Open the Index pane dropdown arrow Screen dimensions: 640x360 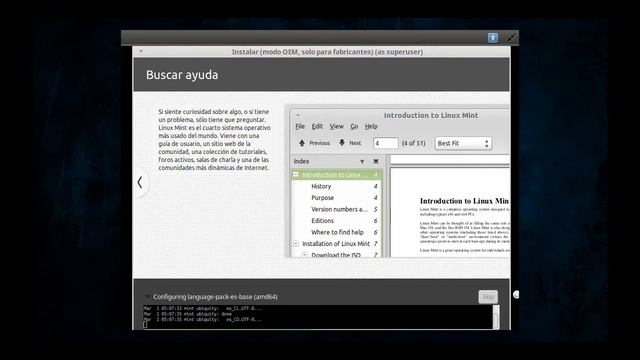pyautogui.click(x=362, y=162)
